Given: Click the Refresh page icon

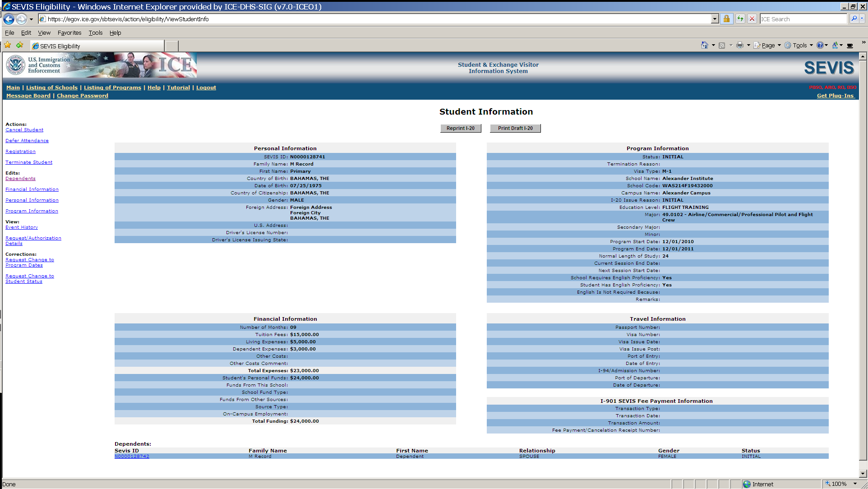Looking at the screenshot, I should pyautogui.click(x=740, y=19).
